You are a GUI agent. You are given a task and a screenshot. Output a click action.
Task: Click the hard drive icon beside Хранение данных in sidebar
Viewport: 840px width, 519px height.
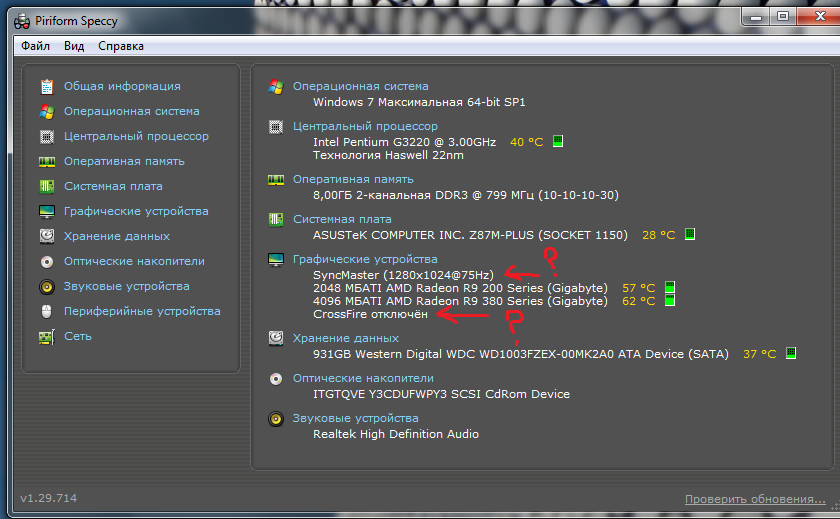46,237
